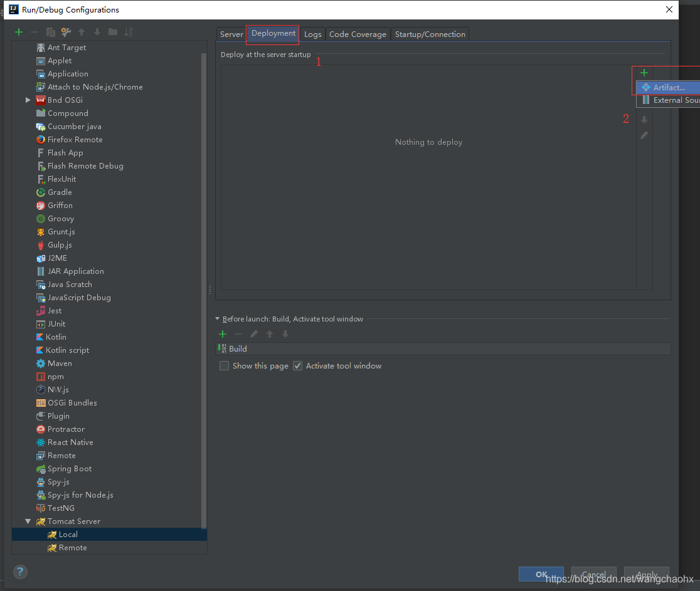
Task: Sort configurations alphabetically icon
Action: pyautogui.click(x=129, y=32)
